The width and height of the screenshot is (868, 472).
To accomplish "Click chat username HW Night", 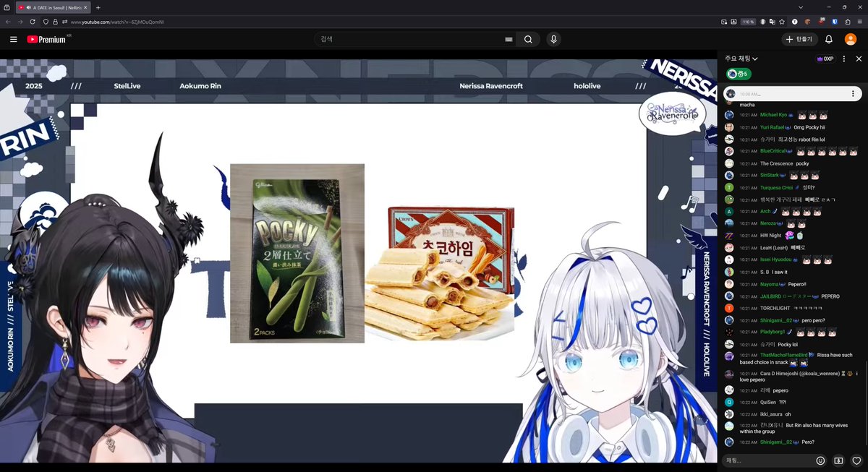I will [771, 236].
